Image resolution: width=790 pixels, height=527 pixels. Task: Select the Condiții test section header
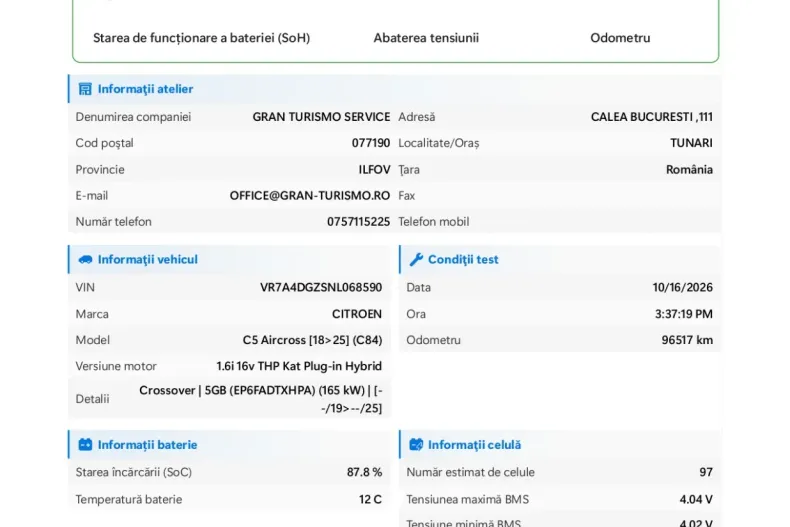coord(560,259)
